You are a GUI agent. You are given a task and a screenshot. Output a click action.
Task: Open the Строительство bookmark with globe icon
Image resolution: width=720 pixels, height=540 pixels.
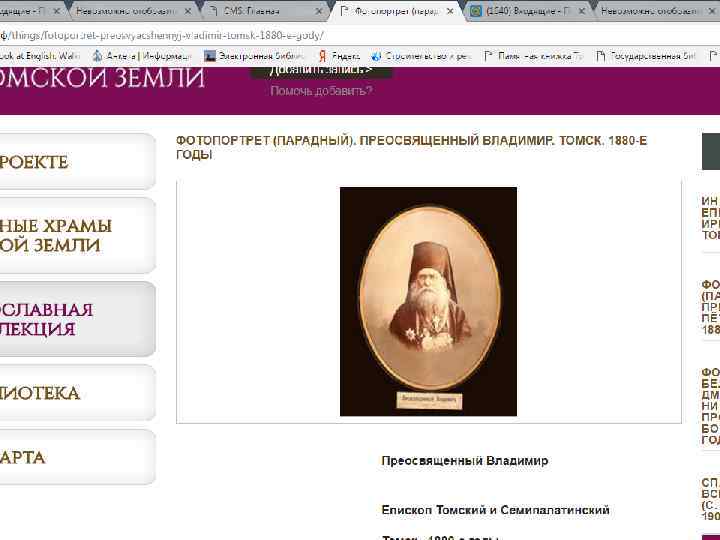point(421,56)
